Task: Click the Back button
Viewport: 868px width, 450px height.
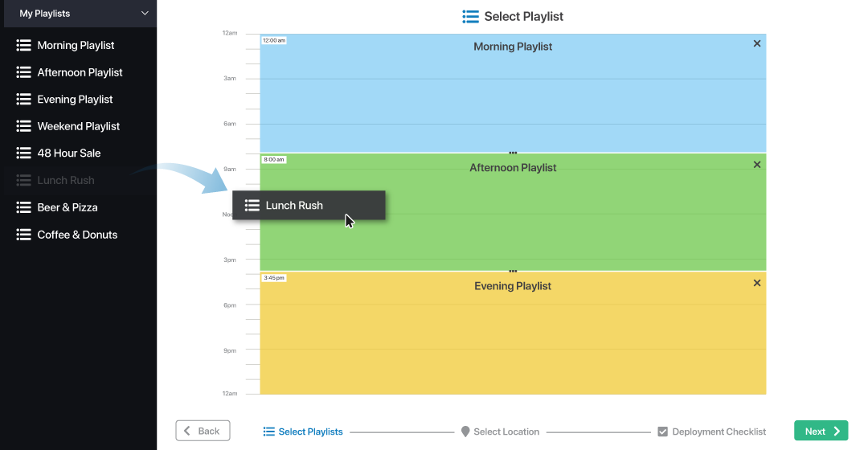Action: coord(203,431)
